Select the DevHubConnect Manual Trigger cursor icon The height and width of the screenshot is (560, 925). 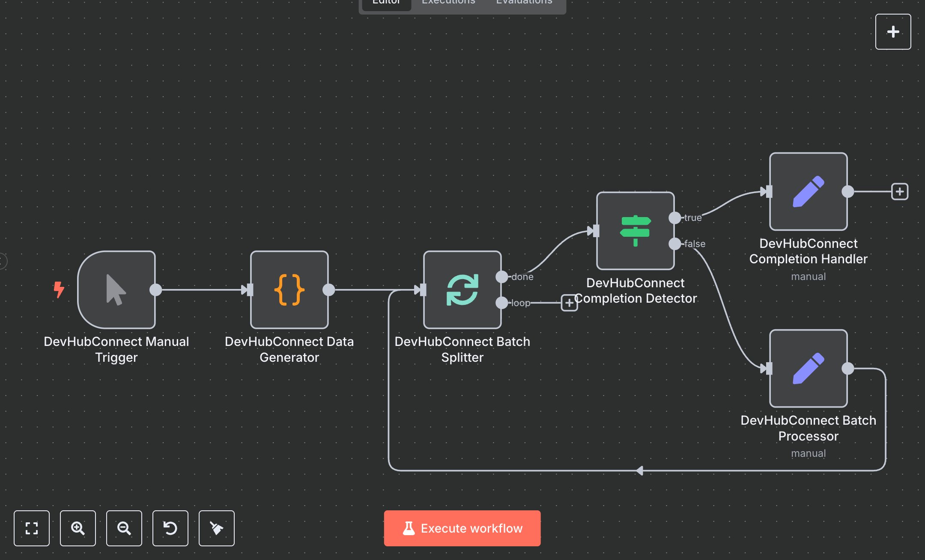coord(116,290)
